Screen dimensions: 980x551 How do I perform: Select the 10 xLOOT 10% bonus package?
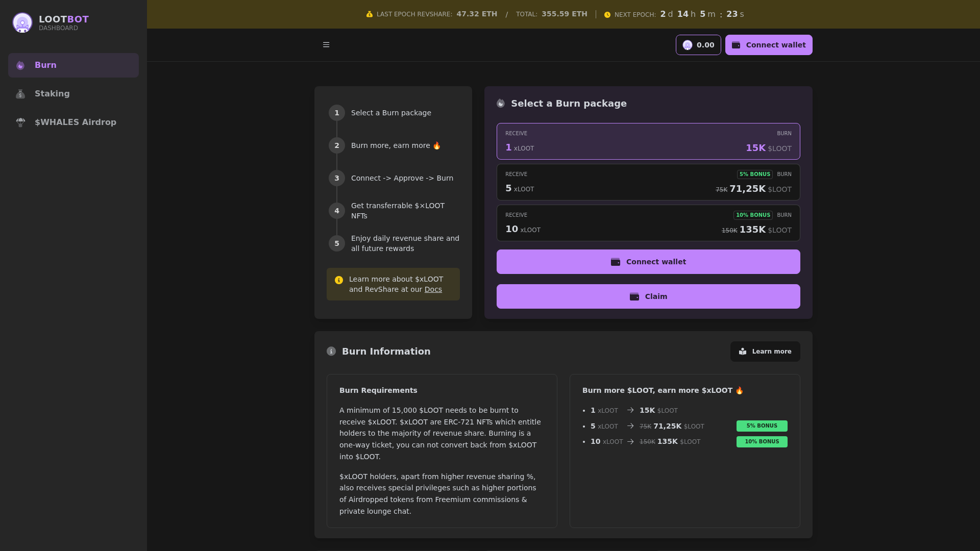(648, 223)
